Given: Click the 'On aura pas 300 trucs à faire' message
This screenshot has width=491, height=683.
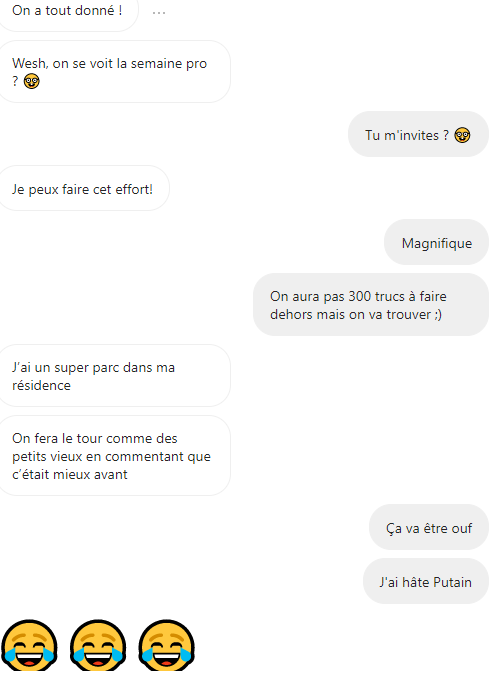Looking at the screenshot, I should (x=371, y=304).
